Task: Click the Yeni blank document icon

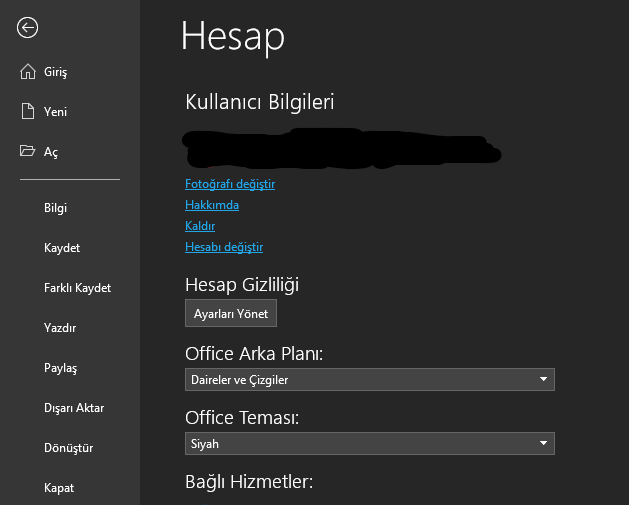Action: click(27, 112)
